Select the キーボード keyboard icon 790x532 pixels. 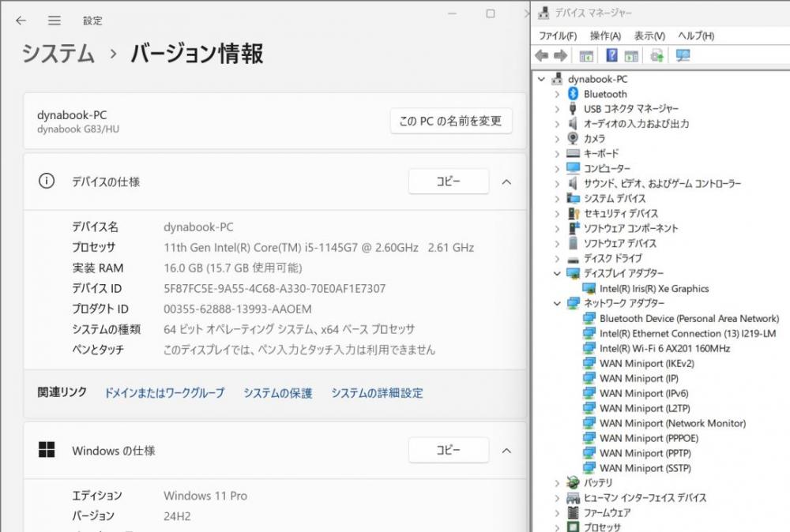[573, 153]
